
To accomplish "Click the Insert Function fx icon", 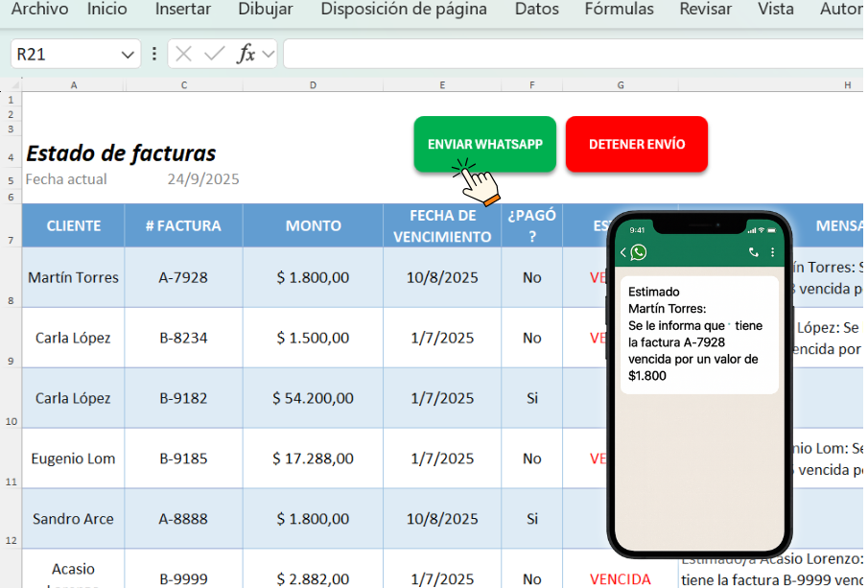I will click(x=246, y=54).
